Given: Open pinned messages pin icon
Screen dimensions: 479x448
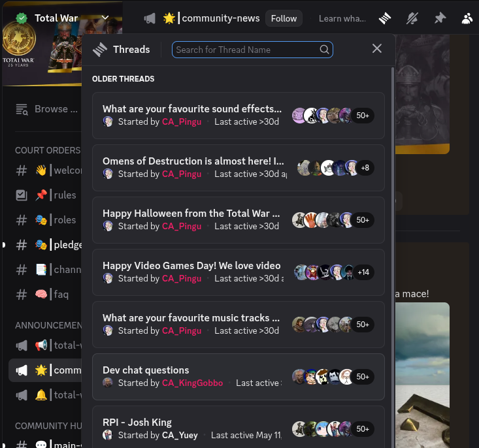Looking at the screenshot, I should [x=440, y=19].
